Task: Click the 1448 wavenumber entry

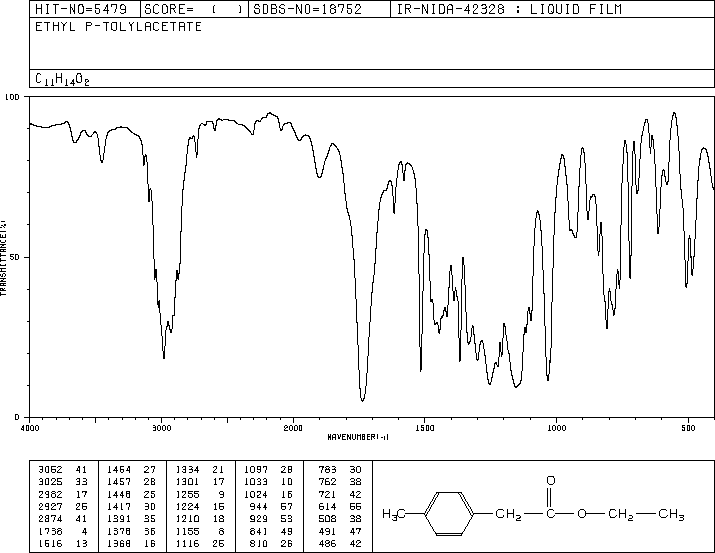Action: [119, 494]
